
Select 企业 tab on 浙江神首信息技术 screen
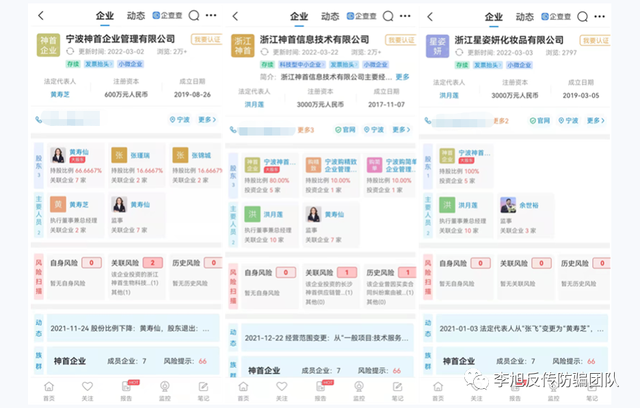[299, 16]
